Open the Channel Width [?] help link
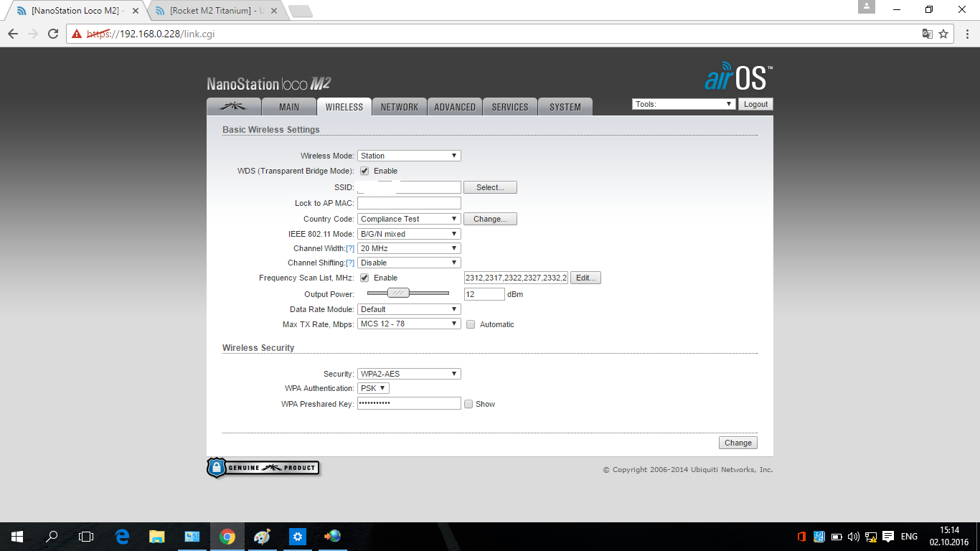Viewport: 980px width, 551px height. coord(350,248)
